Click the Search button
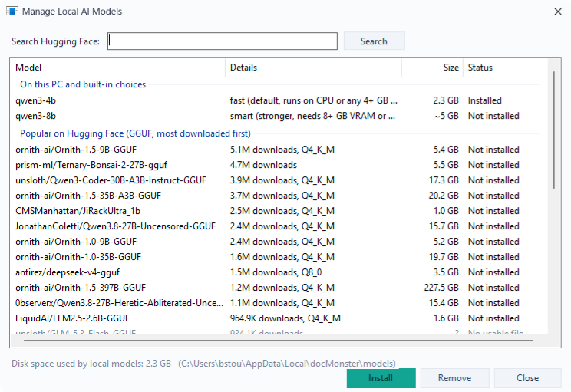The width and height of the screenshot is (571, 392). 374,41
